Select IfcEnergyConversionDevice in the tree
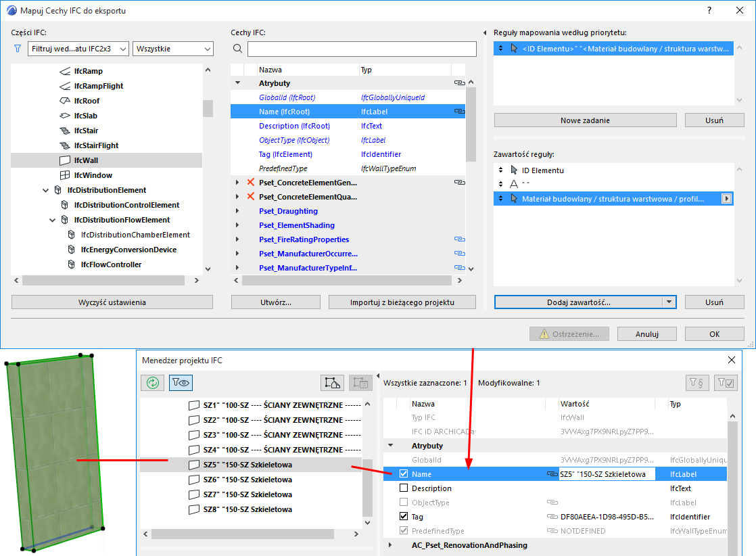 click(128, 250)
